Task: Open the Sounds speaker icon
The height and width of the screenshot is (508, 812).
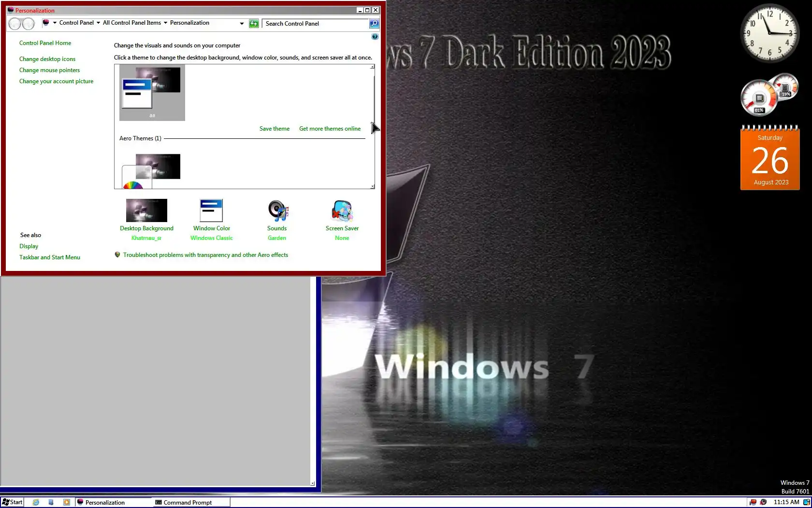Action: click(x=277, y=210)
